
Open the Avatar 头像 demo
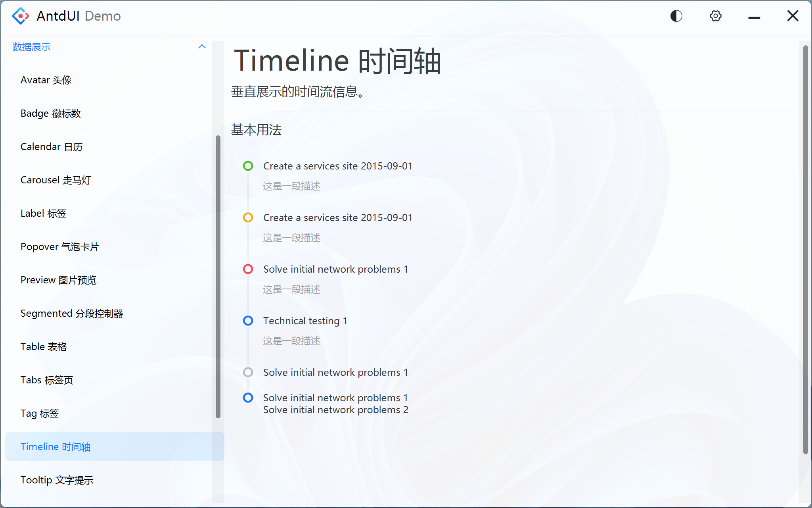click(x=46, y=80)
